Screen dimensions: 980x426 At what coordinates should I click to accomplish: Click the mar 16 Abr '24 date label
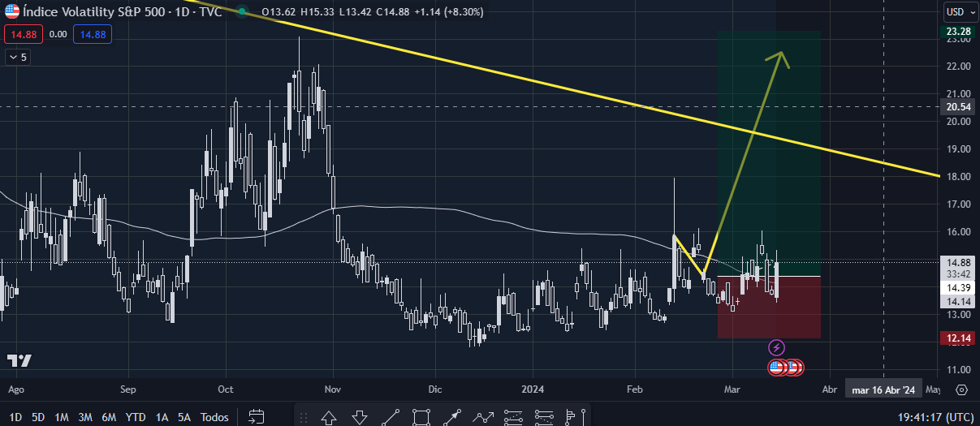(x=883, y=390)
